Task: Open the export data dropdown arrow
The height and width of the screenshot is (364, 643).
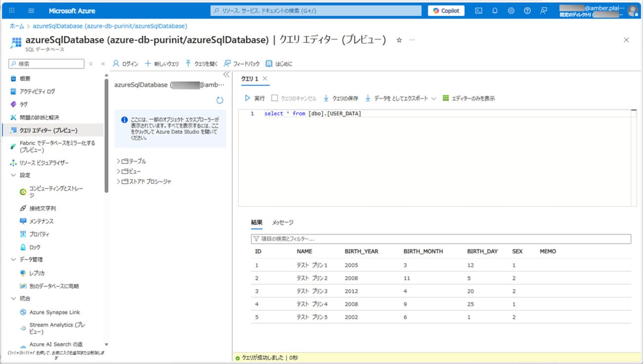Action: click(x=434, y=98)
